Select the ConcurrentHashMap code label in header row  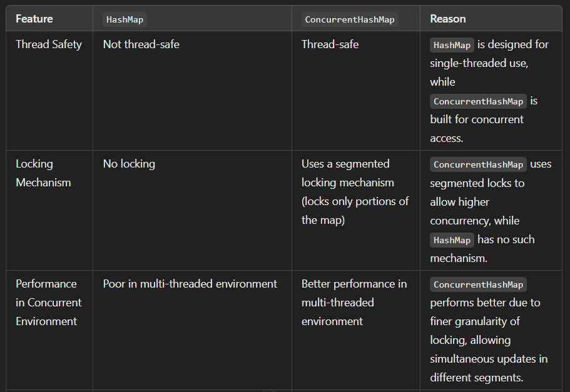click(x=350, y=19)
